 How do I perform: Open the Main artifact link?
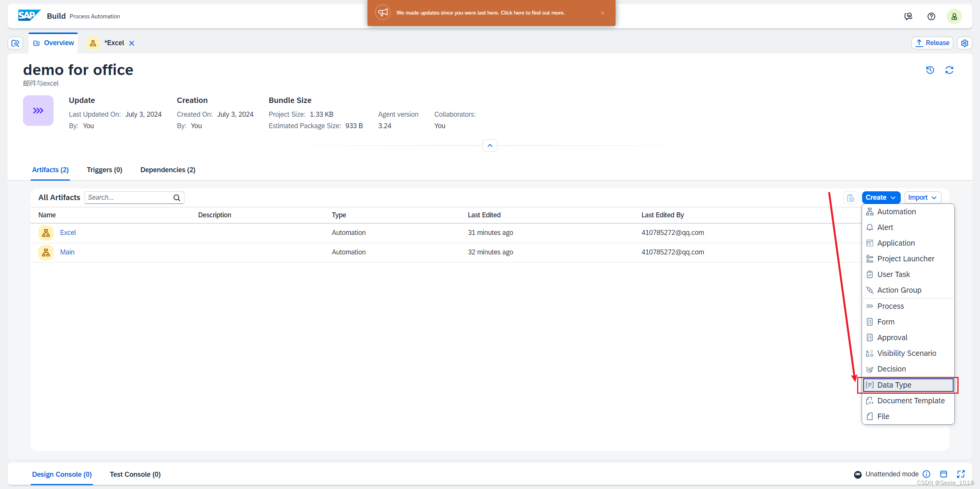(67, 252)
